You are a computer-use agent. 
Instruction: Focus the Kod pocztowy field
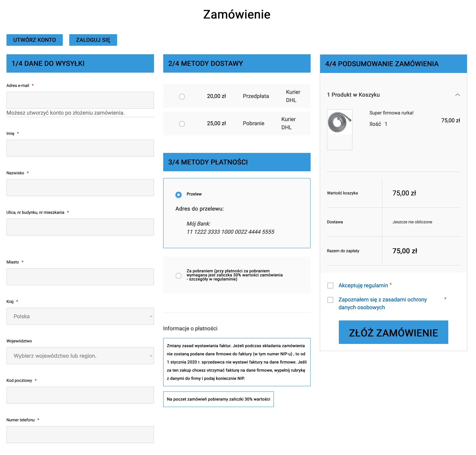tap(80, 395)
